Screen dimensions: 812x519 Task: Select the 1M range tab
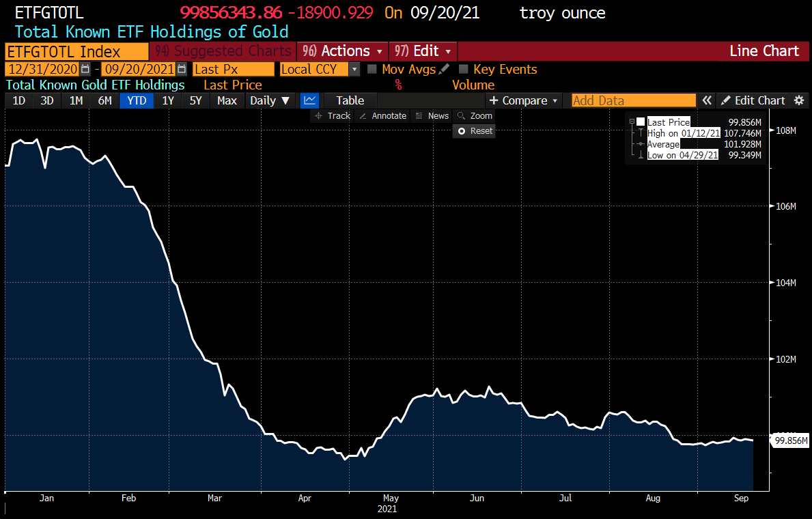tap(76, 100)
